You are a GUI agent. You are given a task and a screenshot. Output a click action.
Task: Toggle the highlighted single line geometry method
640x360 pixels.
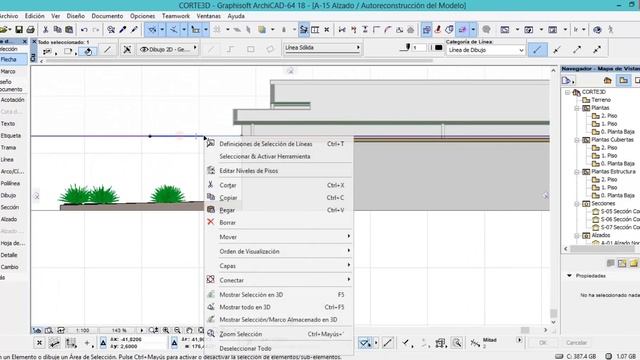[537, 50]
